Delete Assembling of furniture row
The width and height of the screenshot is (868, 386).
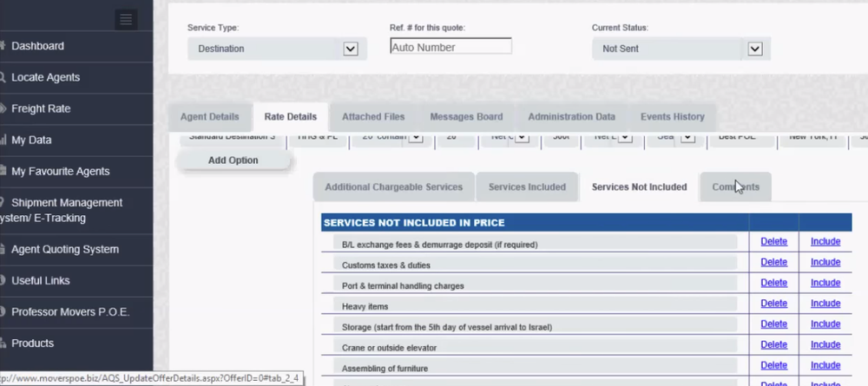[774, 365]
